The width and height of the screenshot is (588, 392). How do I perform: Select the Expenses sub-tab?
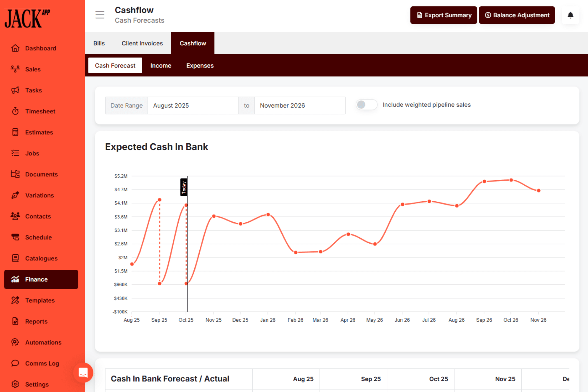pos(200,66)
